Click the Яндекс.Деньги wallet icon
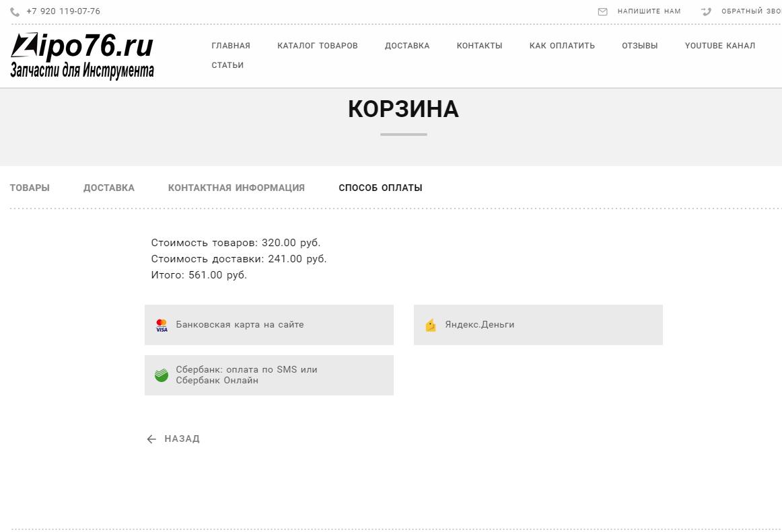This screenshot has height=532, width=782. 430,325
